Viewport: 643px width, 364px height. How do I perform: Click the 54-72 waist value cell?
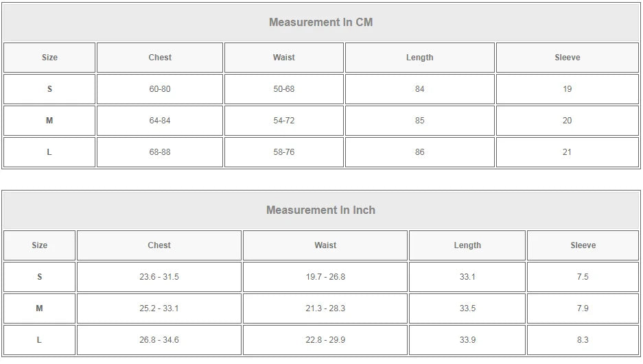tap(284, 121)
